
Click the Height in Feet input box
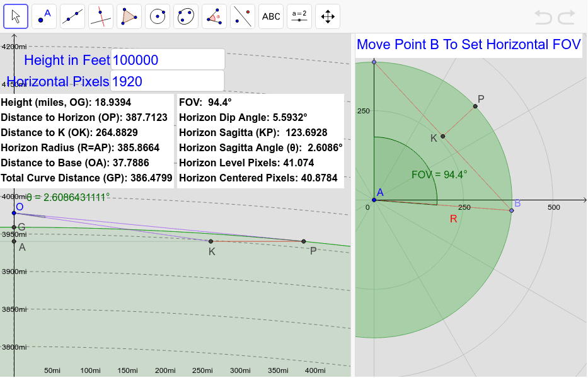coord(167,59)
